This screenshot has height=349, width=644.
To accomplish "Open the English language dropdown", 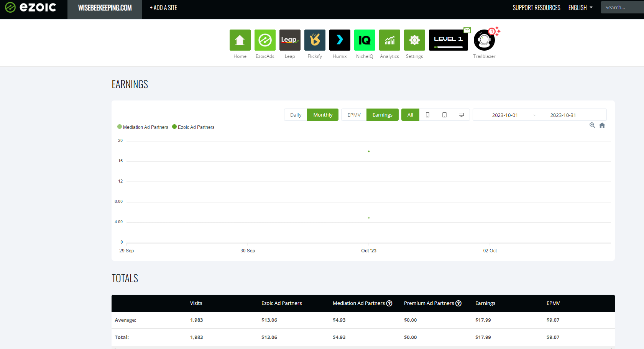I will coord(580,8).
